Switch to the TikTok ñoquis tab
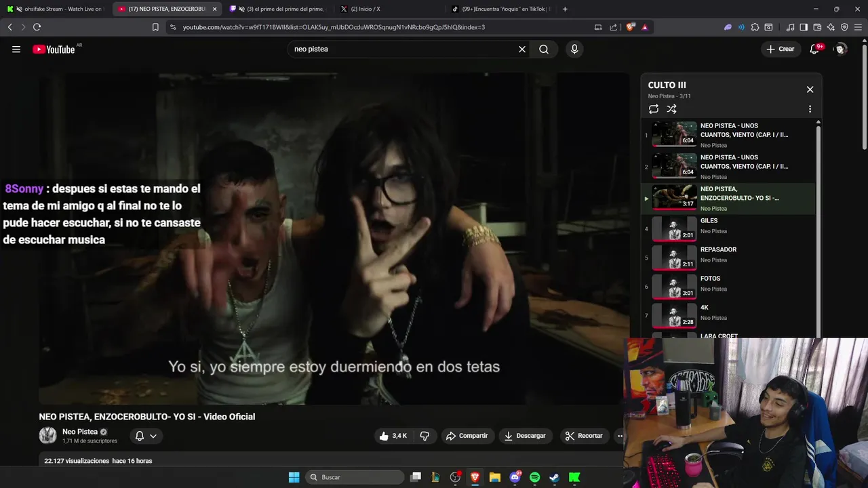The width and height of the screenshot is (868, 488). click(x=502, y=9)
